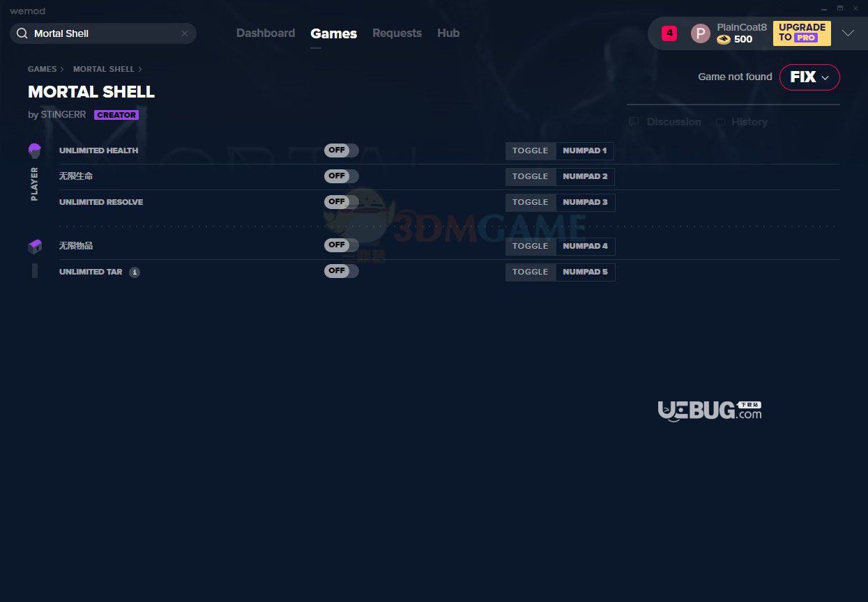Open the Requests tab

pos(397,33)
